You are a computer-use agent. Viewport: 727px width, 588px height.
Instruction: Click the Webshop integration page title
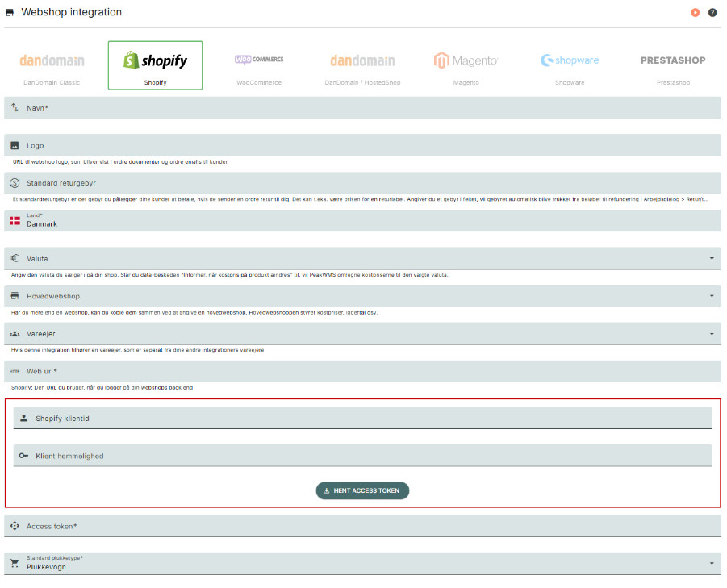click(x=71, y=12)
